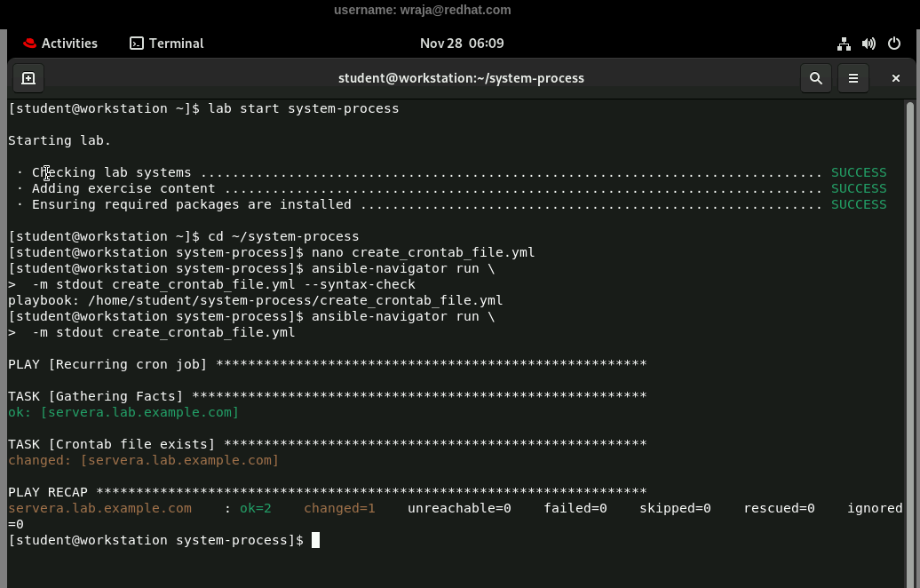The image size is (920, 588).
Task: Click 'changed=1' in the play recap
Action: click(x=339, y=508)
